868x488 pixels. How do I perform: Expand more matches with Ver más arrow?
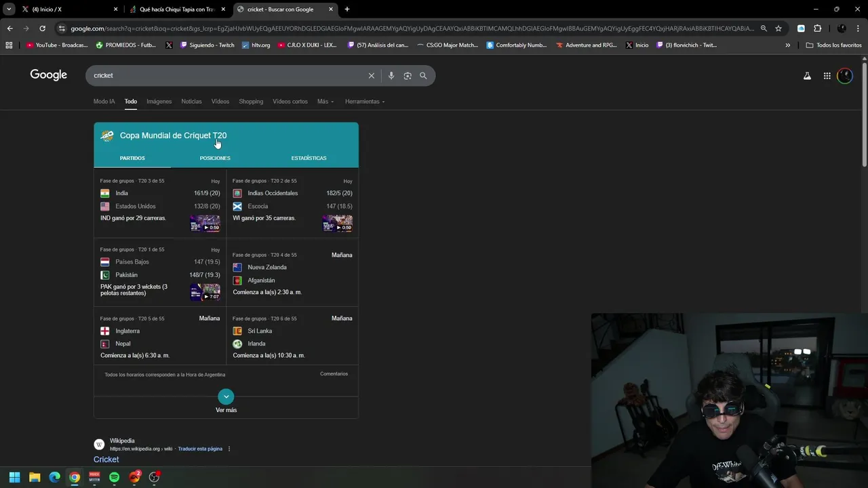click(x=226, y=396)
